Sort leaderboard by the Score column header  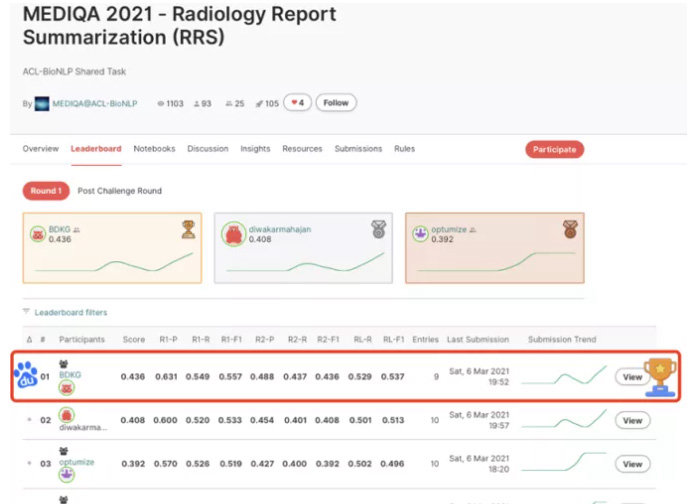[133, 339]
